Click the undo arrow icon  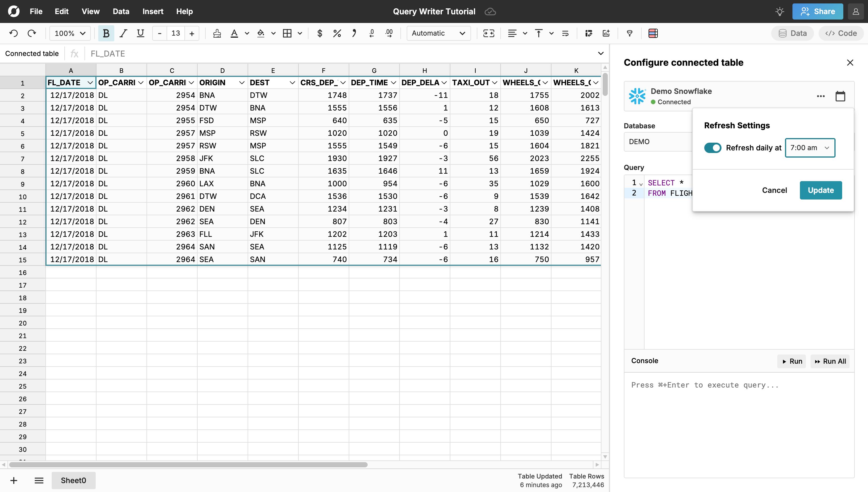click(x=13, y=33)
